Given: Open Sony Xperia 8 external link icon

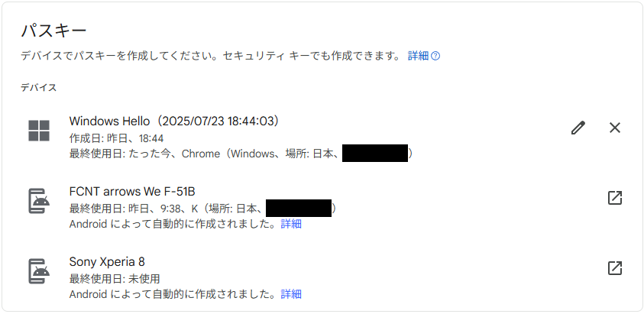Looking at the screenshot, I should click(x=614, y=268).
